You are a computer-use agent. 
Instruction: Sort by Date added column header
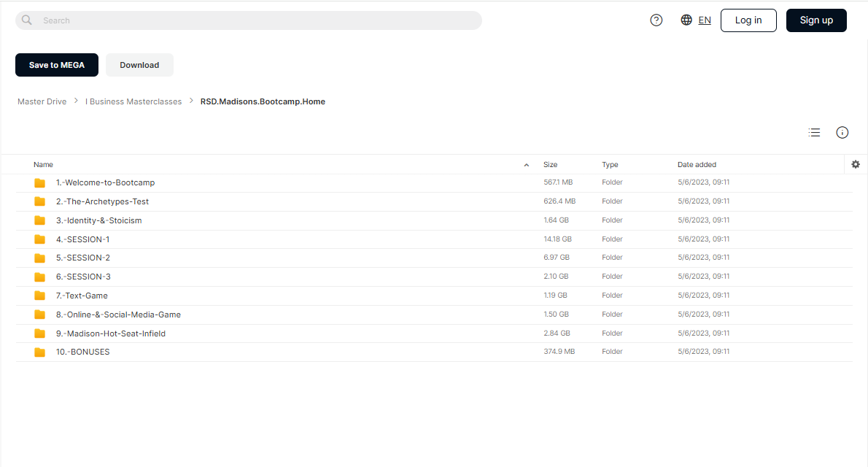(x=697, y=164)
